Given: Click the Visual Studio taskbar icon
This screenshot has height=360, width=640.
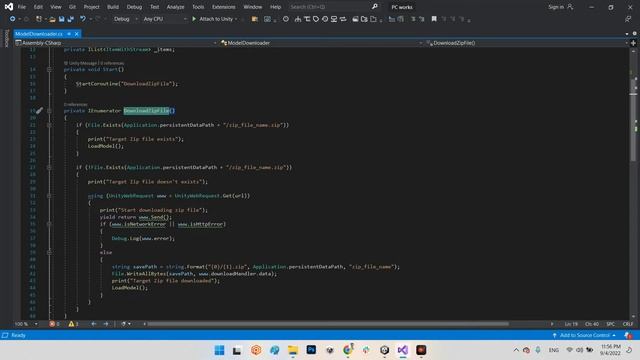Looking at the screenshot, I should click(x=403, y=350).
